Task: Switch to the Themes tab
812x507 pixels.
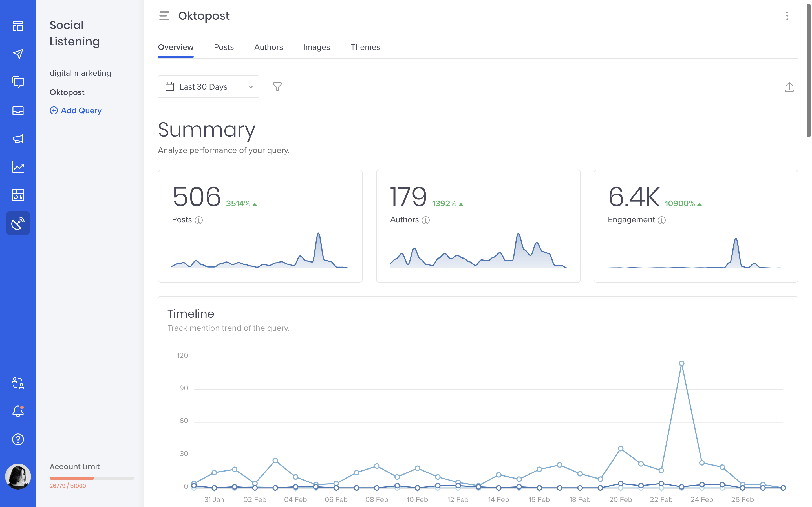Action: tap(365, 47)
